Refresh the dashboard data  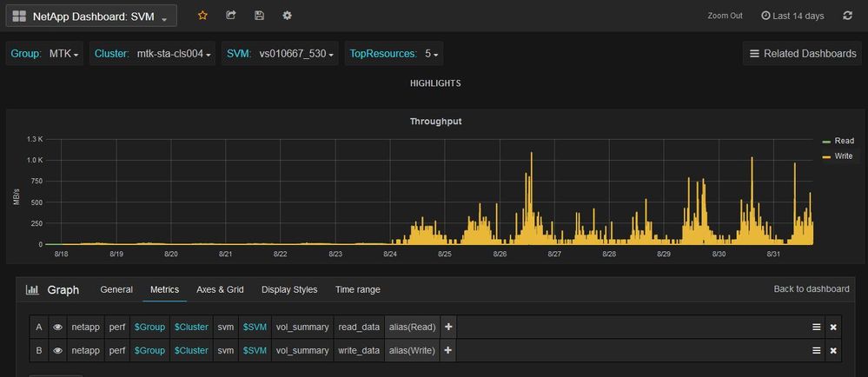click(x=846, y=16)
